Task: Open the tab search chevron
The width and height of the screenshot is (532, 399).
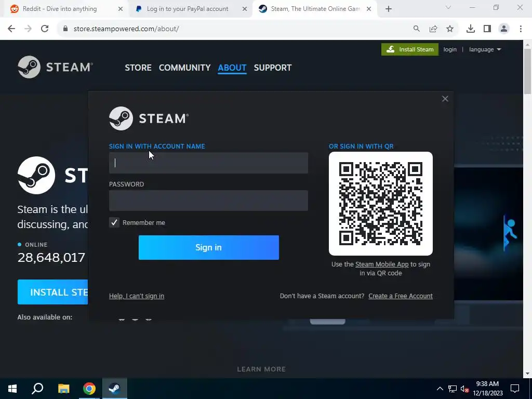Action: click(448, 7)
